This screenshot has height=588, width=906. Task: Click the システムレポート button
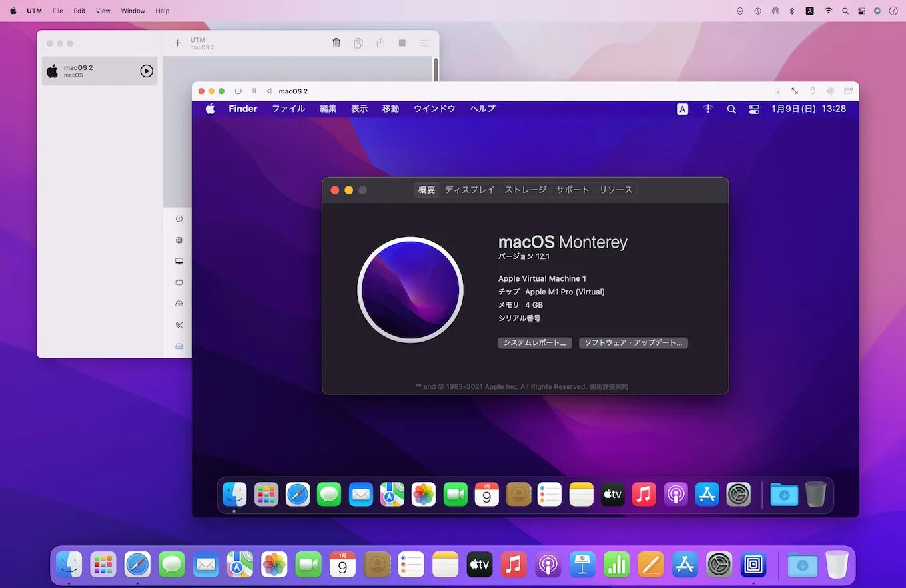coord(534,342)
